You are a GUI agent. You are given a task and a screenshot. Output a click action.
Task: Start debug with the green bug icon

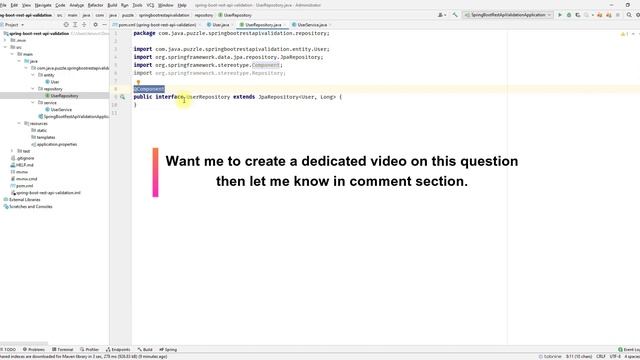click(x=569, y=15)
